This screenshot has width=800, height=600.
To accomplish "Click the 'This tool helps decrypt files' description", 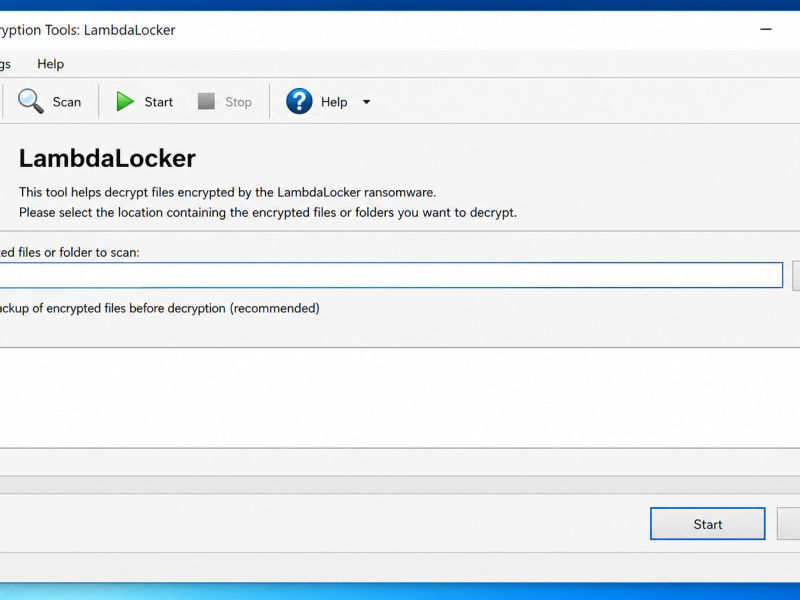I will tap(228, 192).
